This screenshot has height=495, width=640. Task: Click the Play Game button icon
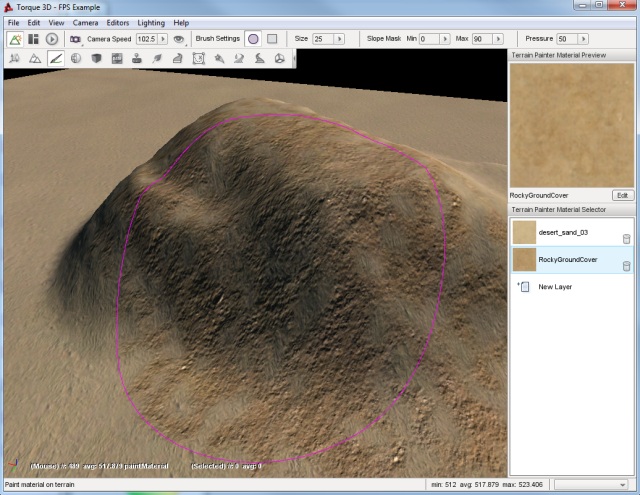click(52, 39)
